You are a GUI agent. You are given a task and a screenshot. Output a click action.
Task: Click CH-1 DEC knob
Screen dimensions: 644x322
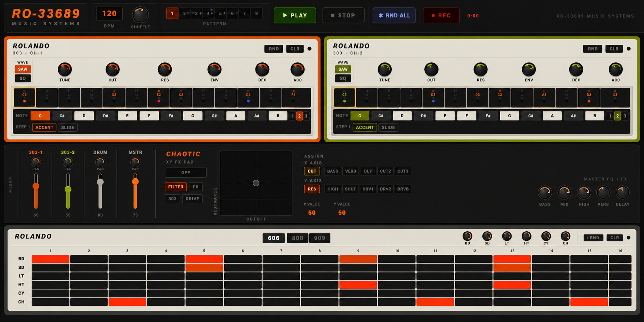pos(262,69)
